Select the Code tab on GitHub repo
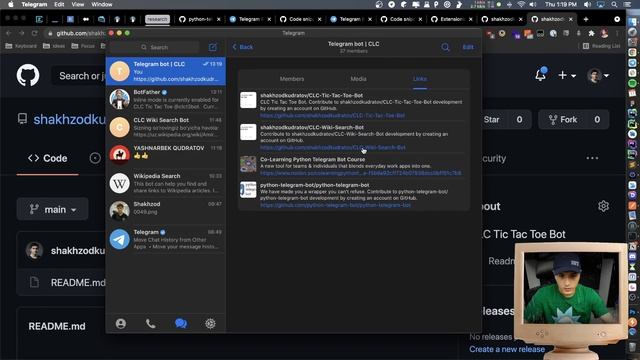The width and height of the screenshot is (640, 360). click(x=48, y=158)
